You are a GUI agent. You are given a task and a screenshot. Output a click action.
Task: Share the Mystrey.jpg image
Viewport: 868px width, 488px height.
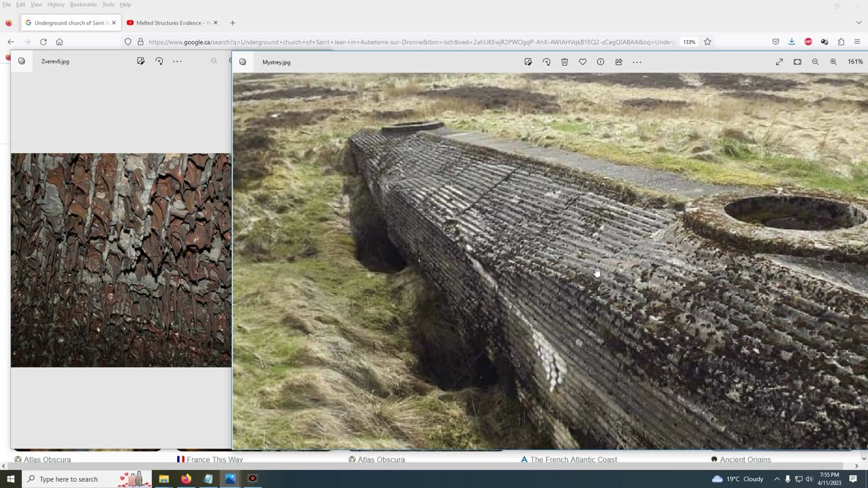click(618, 62)
